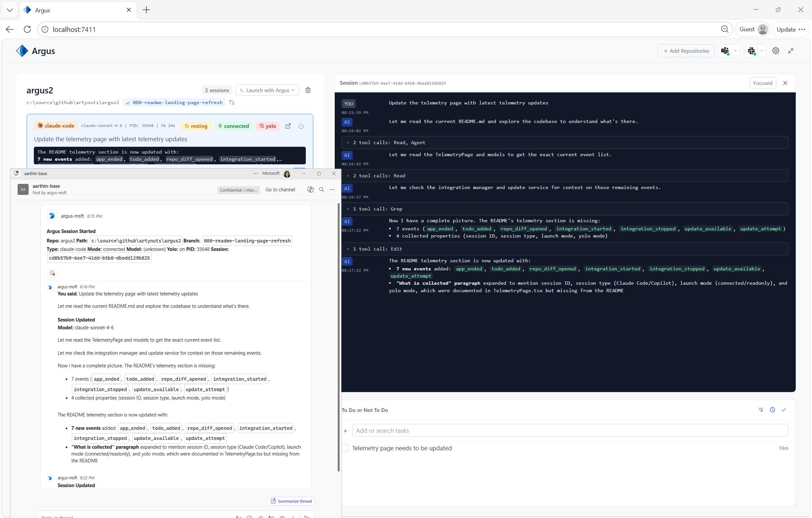Click the Microsoft profile avatar in Teams window
This screenshot has height=518, width=812.
(287, 174)
